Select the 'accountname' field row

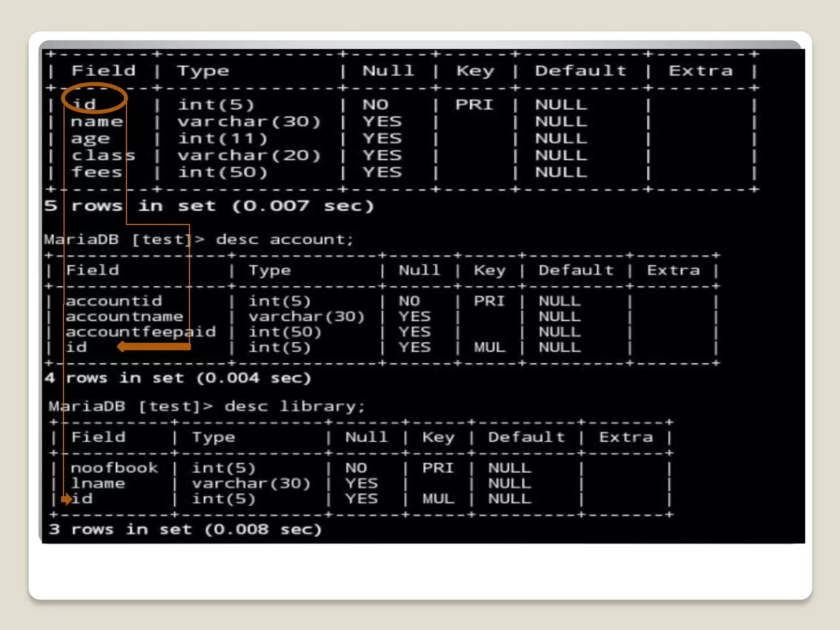click(x=124, y=317)
